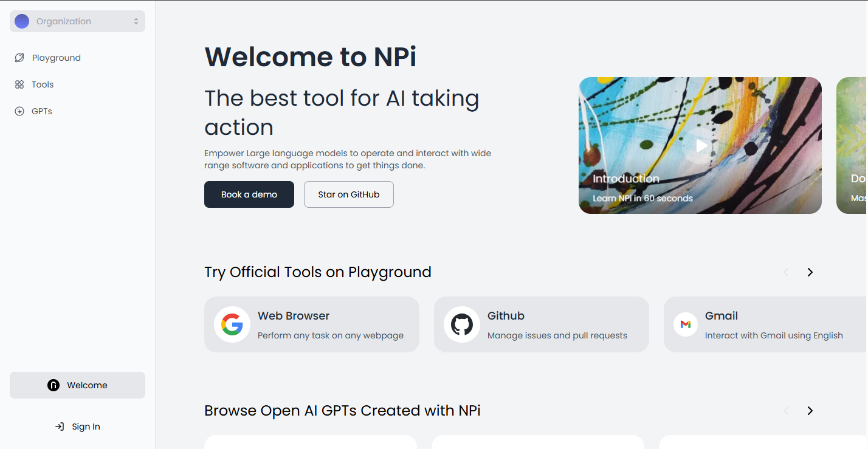This screenshot has height=449, width=868.
Task: Click 'Browse Open AI GPTs Created with NPi' heading
Action: (x=342, y=411)
